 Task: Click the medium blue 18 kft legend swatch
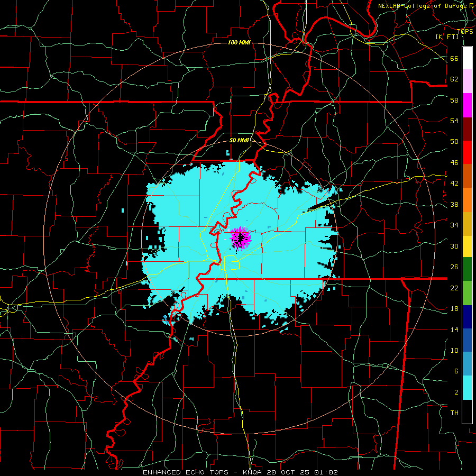(467, 340)
